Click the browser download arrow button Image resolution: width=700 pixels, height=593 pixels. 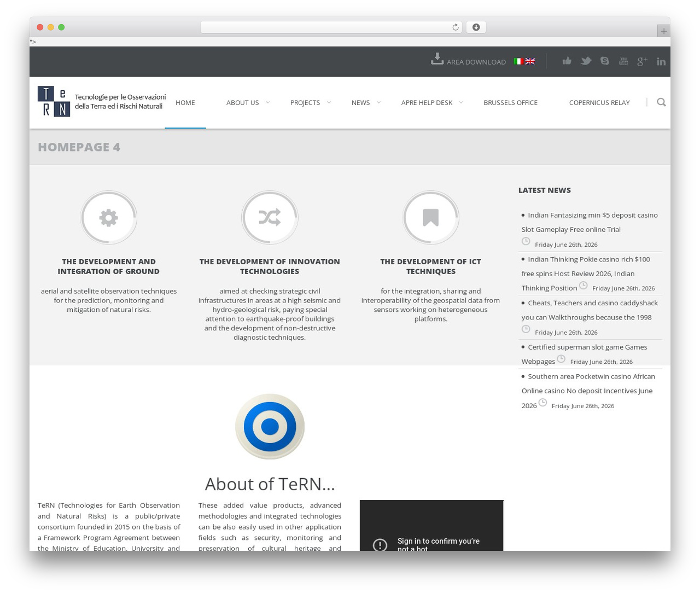[476, 27]
